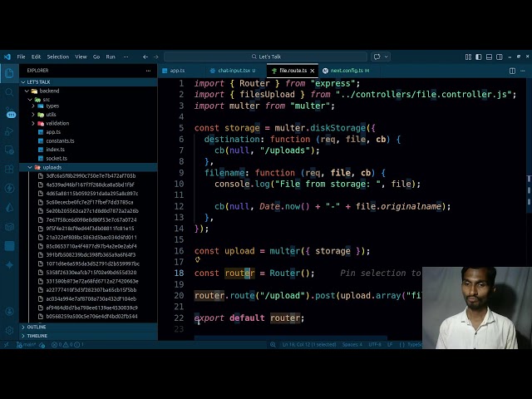
Task: Open the sparkle icon view in activity bar
Action: tap(9, 265)
